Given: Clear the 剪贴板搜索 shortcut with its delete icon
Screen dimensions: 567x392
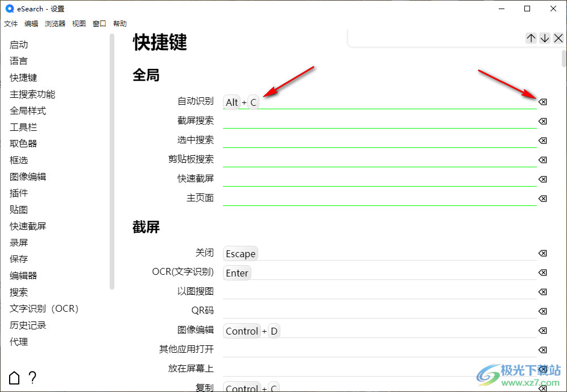Looking at the screenshot, I should (x=543, y=160).
